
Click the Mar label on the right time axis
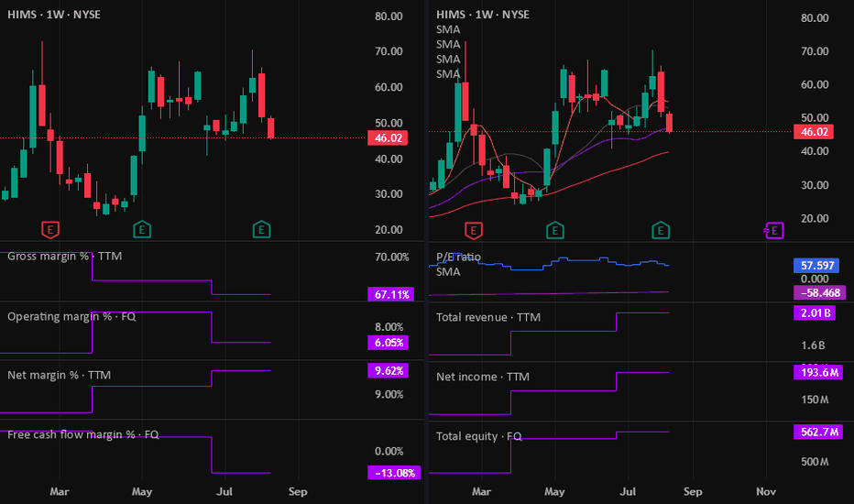click(x=481, y=491)
